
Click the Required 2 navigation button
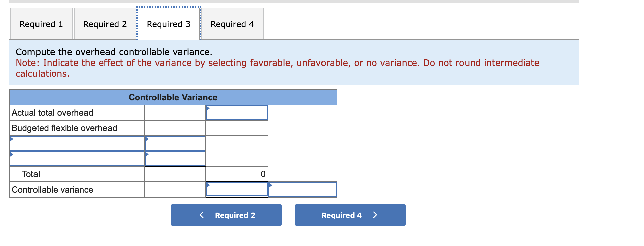(x=226, y=215)
